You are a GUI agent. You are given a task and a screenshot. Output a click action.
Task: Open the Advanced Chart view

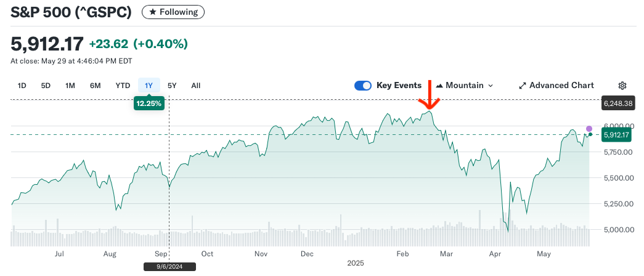pos(556,86)
